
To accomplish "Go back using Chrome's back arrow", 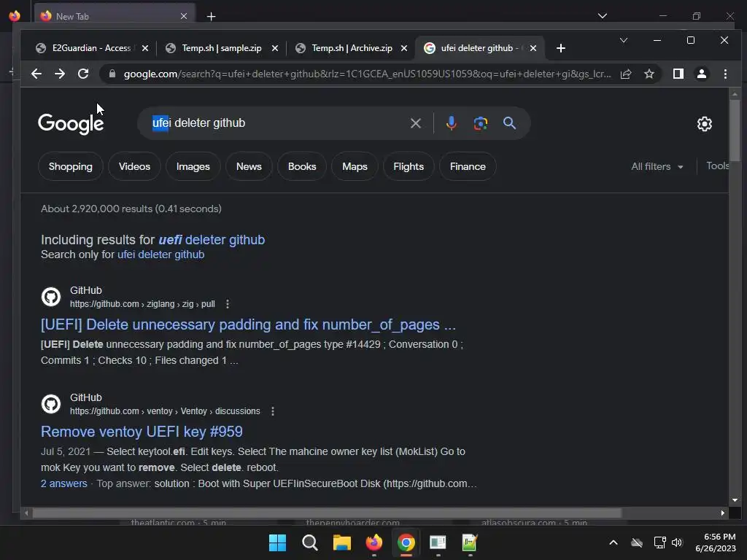I will (x=36, y=74).
